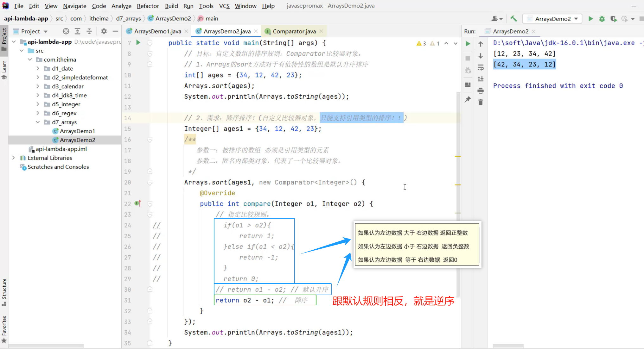The image size is (644, 349).
Task: Click the Debug bug icon
Action: coord(602,19)
